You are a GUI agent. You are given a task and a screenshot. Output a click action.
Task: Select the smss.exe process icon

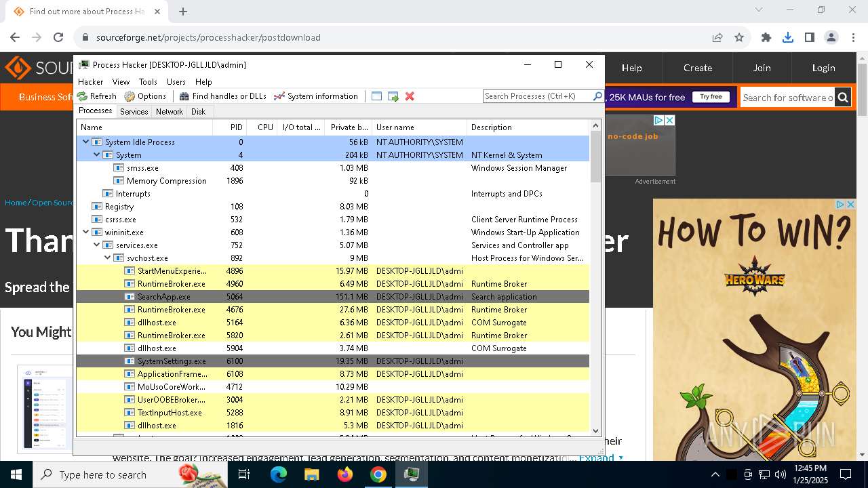[119, 168]
